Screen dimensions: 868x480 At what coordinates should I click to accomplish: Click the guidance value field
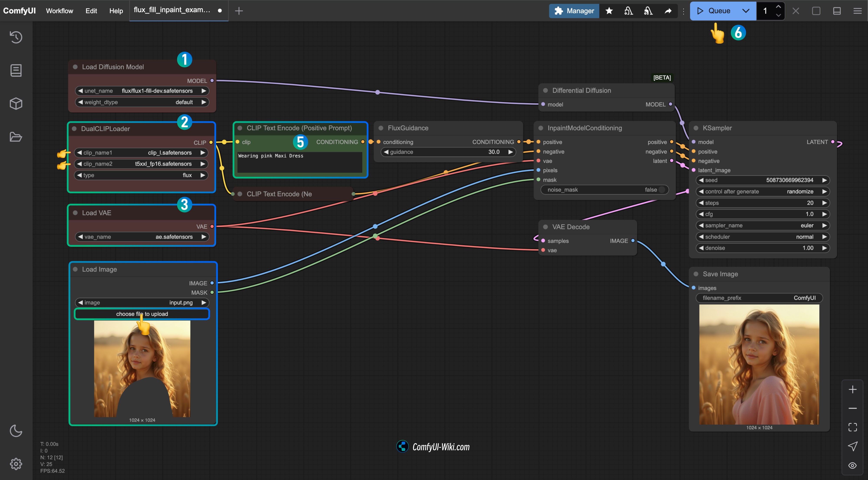448,152
